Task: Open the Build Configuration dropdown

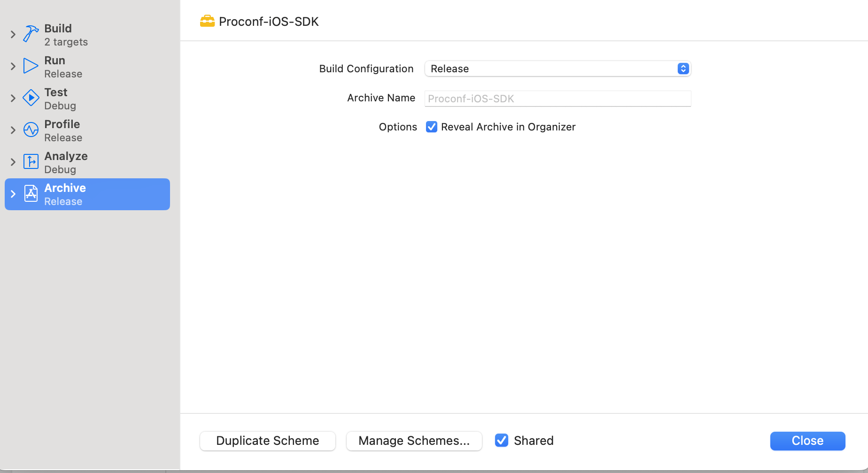Action: click(557, 69)
